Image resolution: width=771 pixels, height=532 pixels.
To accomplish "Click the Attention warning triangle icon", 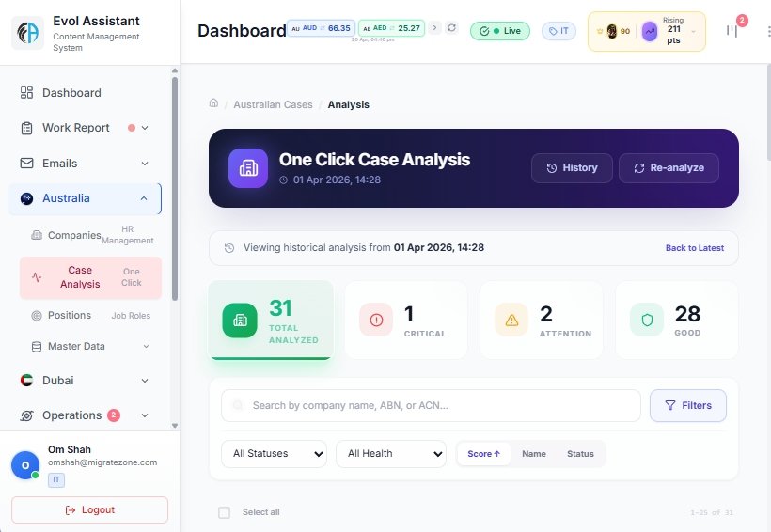I will pos(511,321).
